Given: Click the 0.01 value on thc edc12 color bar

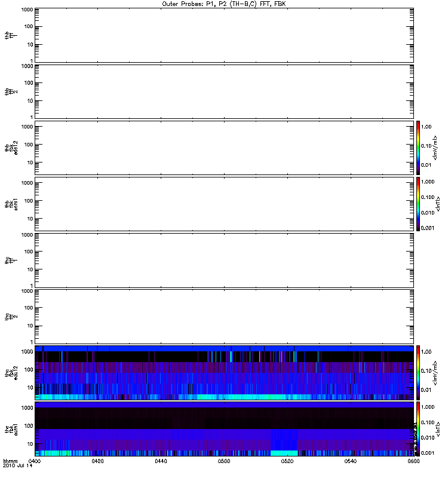Looking at the screenshot, I should 426,390.
